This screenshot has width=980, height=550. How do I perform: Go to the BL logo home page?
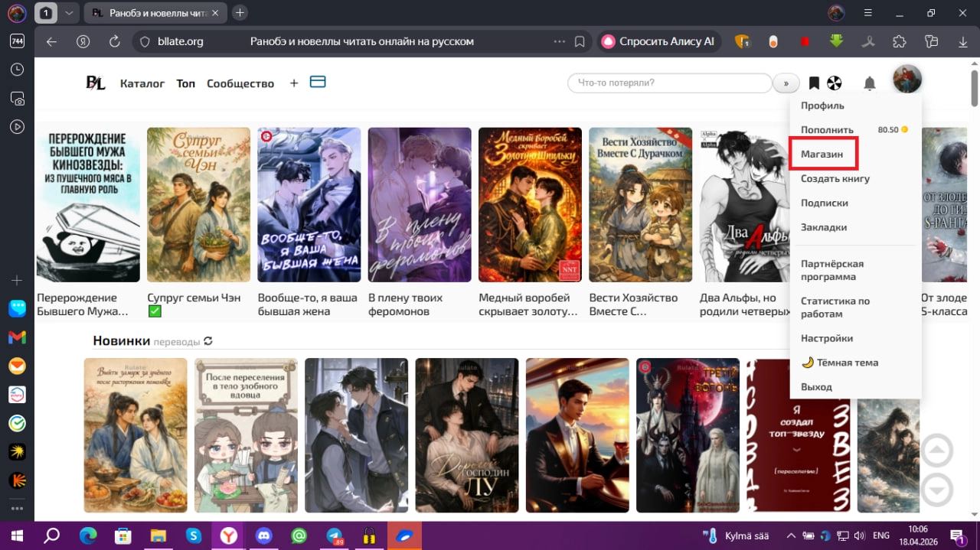(96, 83)
